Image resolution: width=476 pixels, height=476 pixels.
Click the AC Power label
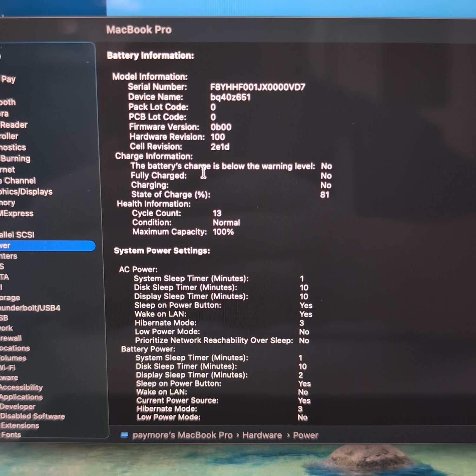coord(138,270)
